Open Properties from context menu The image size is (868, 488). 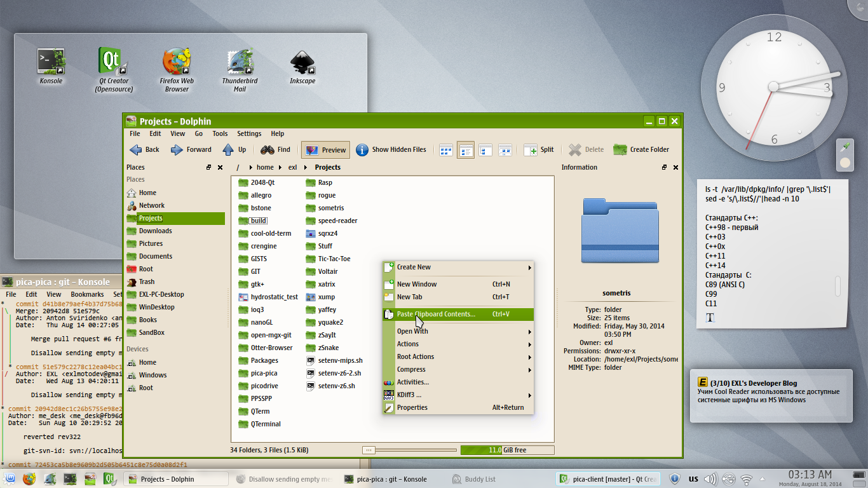458,408
